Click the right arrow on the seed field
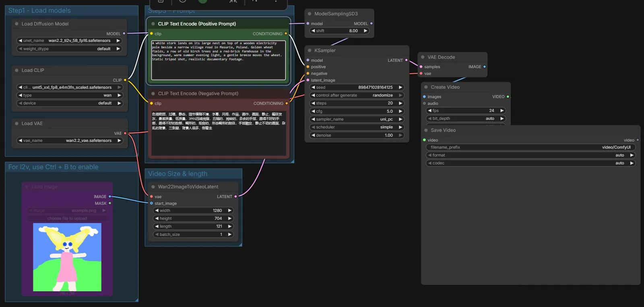This screenshot has width=644, height=307. [x=400, y=87]
